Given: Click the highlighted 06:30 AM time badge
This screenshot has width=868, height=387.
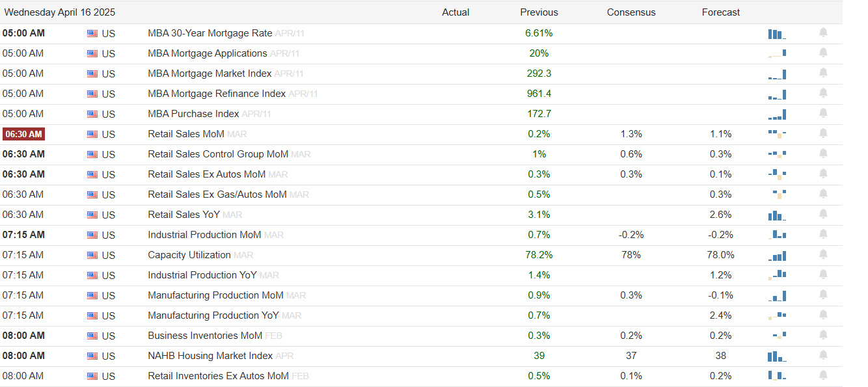Looking at the screenshot, I should point(23,135).
